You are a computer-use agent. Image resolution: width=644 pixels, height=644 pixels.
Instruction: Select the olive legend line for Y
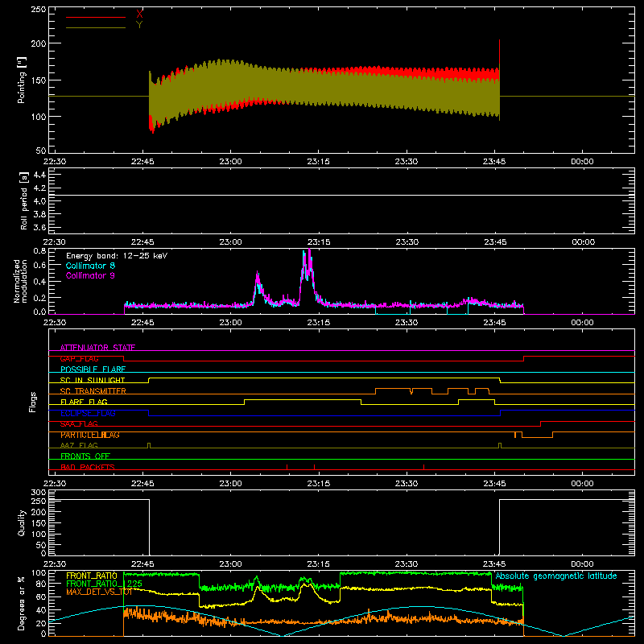96,27
